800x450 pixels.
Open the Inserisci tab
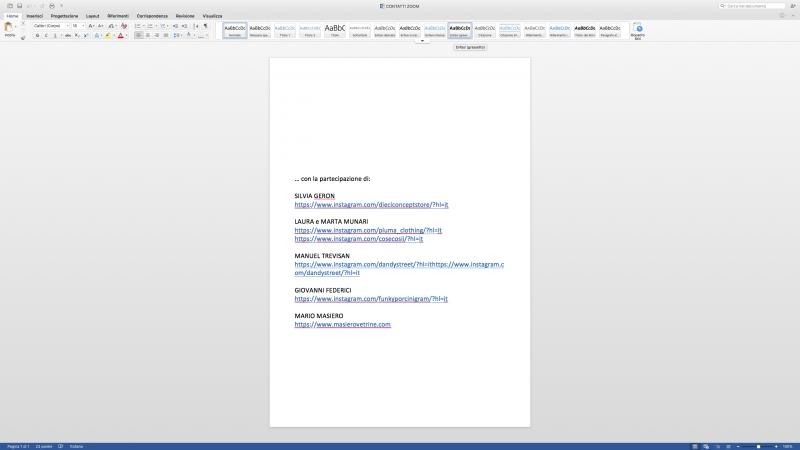[35, 16]
